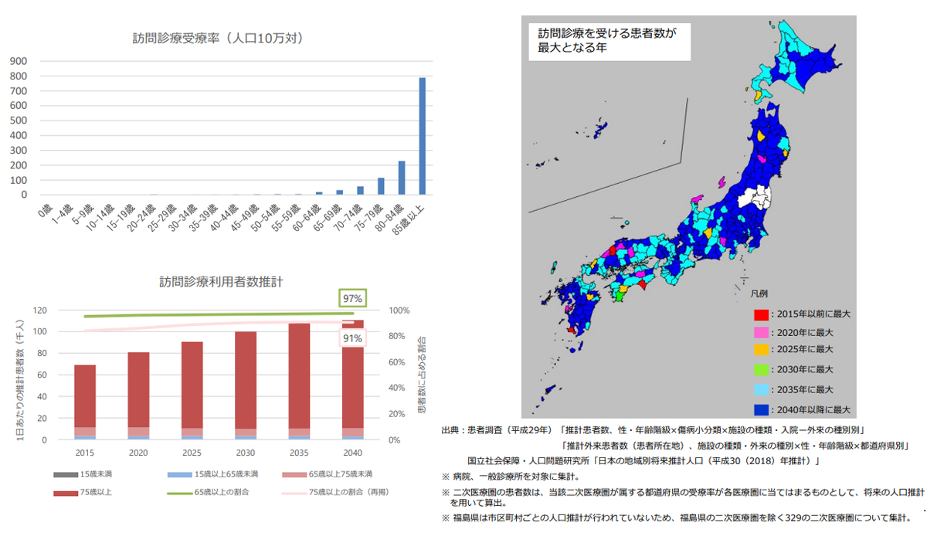Click the 91% data label
The height and width of the screenshot is (560, 927).
[351, 338]
